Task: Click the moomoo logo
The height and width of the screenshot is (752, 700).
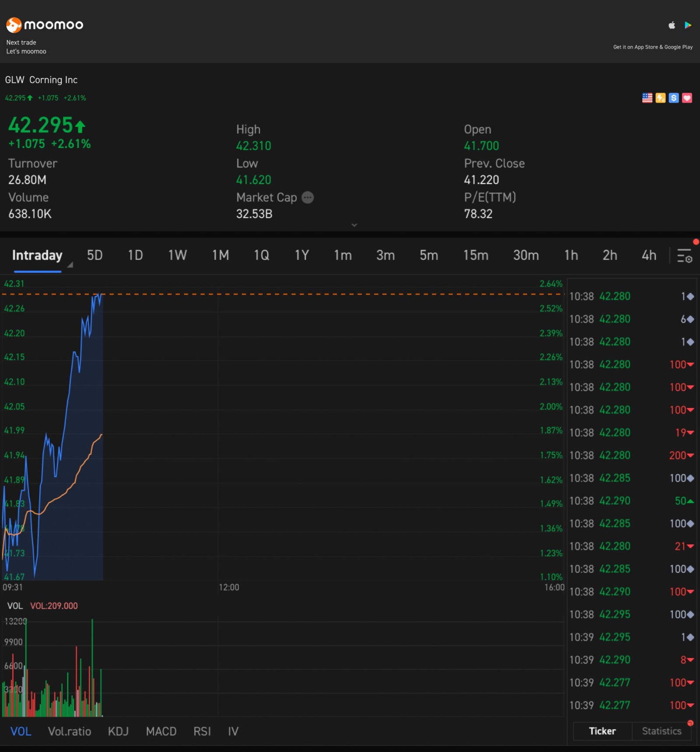Action: click(45, 25)
